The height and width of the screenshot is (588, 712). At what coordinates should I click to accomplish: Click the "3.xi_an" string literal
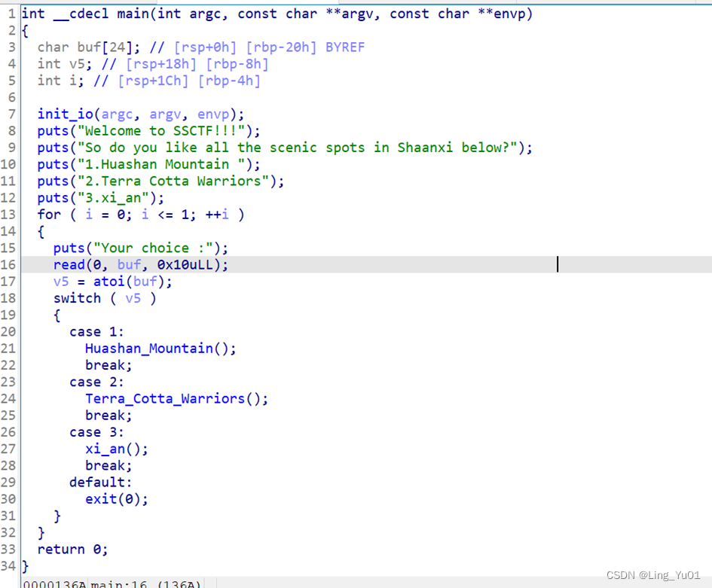[114, 198]
